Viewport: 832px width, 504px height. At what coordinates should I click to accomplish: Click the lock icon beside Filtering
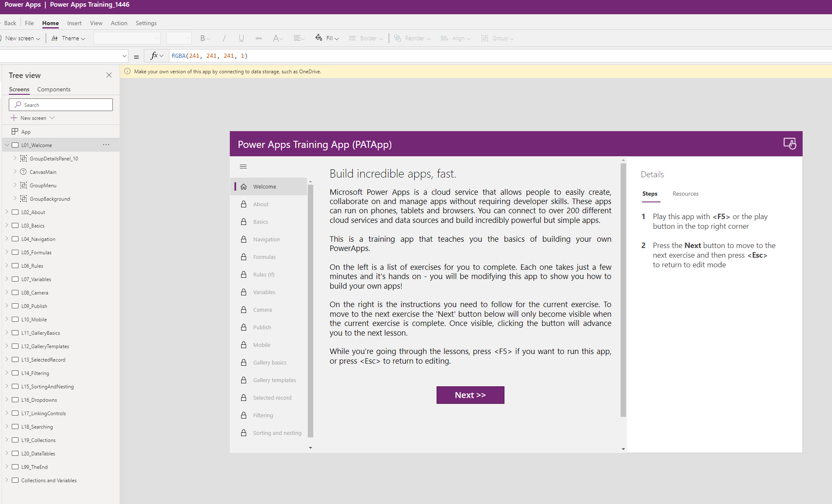[x=244, y=415]
